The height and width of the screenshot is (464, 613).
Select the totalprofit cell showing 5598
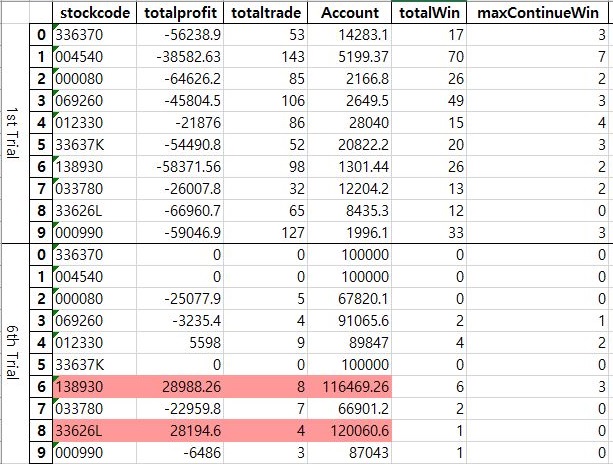pyautogui.click(x=180, y=343)
